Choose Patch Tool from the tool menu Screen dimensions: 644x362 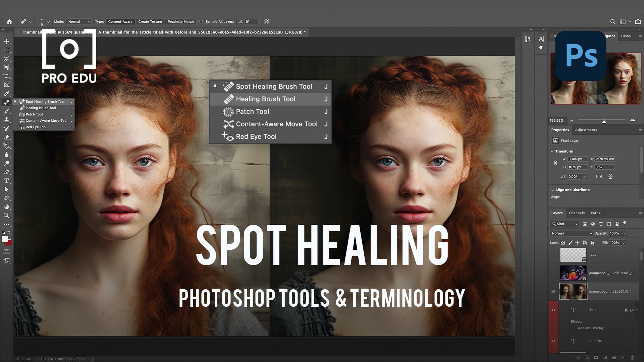252,112
